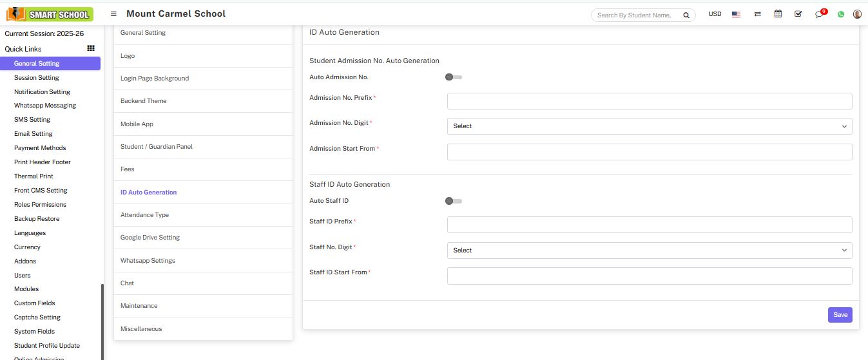
Task: Open the Staff No. Digit select box
Action: click(649, 251)
